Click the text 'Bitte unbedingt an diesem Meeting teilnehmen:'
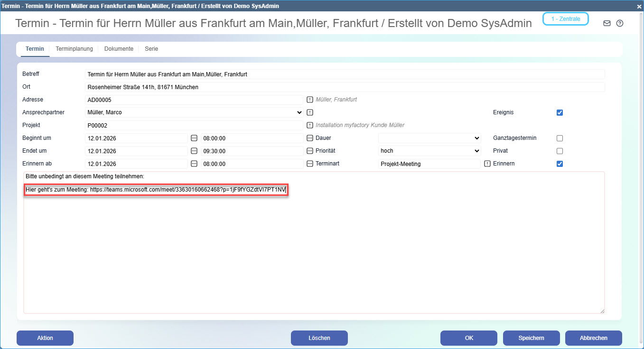Image resolution: width=644 pixels, height=349 pixels. (x=84, y=176)
